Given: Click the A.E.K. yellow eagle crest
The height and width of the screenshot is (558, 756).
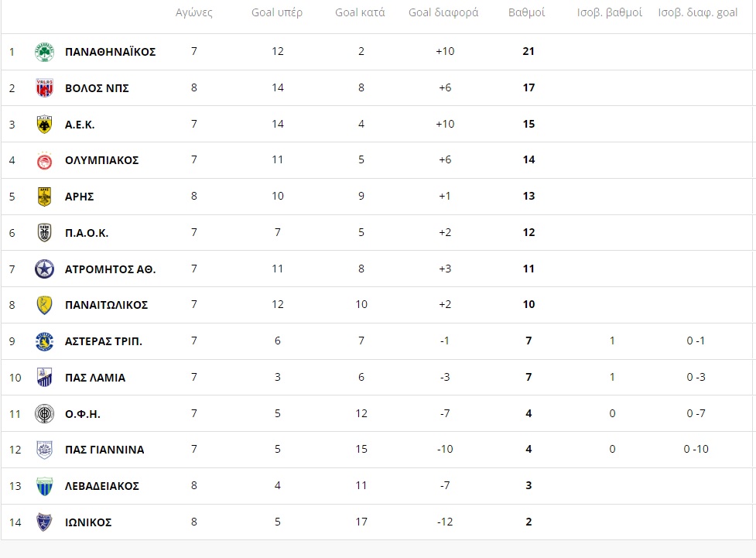Looking at the screenshot, I should (x=44, y=125).
